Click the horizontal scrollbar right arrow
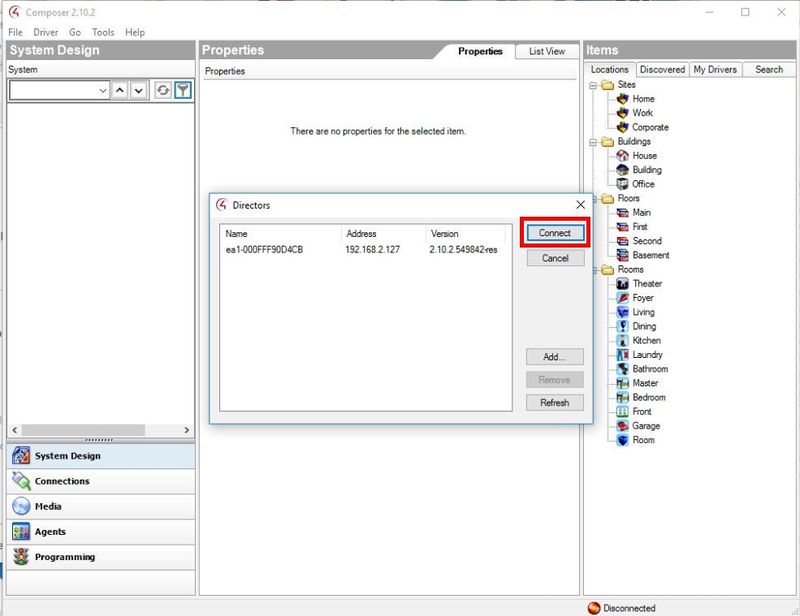This screenshot has width=800, height=616. coord(186,430)
